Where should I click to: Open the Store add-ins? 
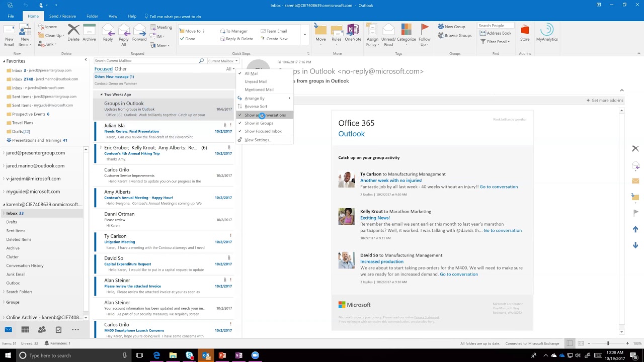(x=525, y=33)
